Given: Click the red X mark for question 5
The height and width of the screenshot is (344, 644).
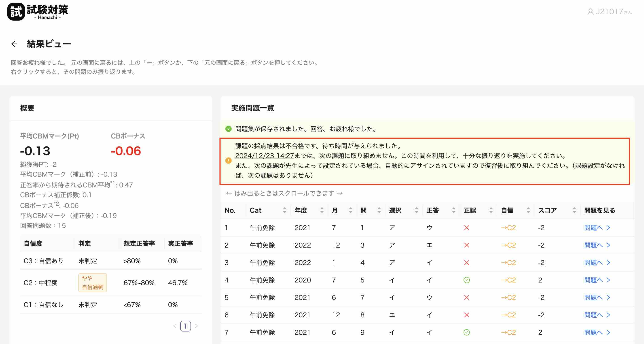Looking at the screenshot, I should coord(466,297).
